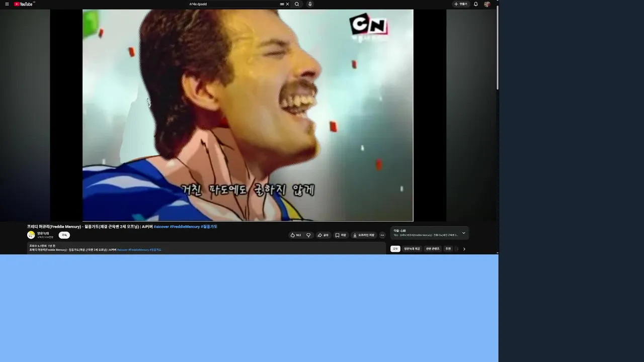644x362 pixels.
Task: Select the 관련 콘텐츠 filter chip
Action: [433, 249]
